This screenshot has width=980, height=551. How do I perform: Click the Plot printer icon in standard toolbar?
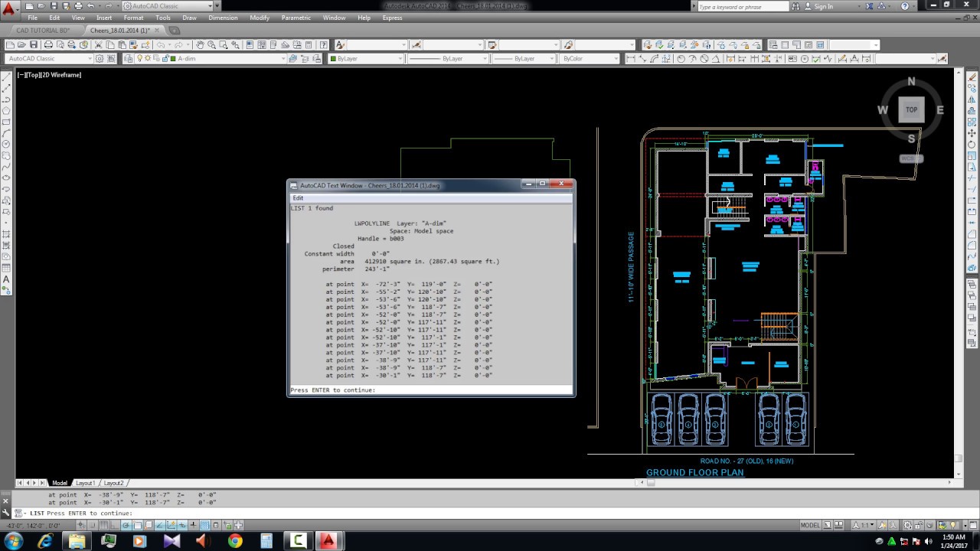click(48, 44)
